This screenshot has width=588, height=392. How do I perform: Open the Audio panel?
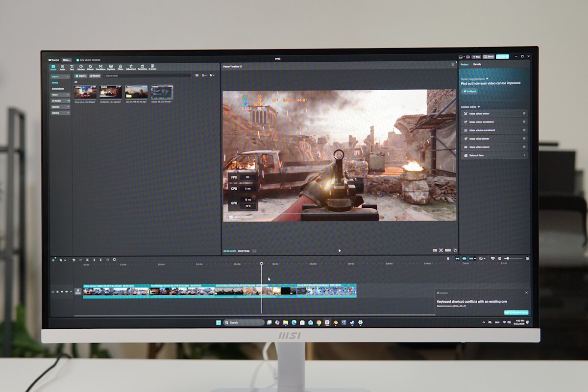point(62,67)
